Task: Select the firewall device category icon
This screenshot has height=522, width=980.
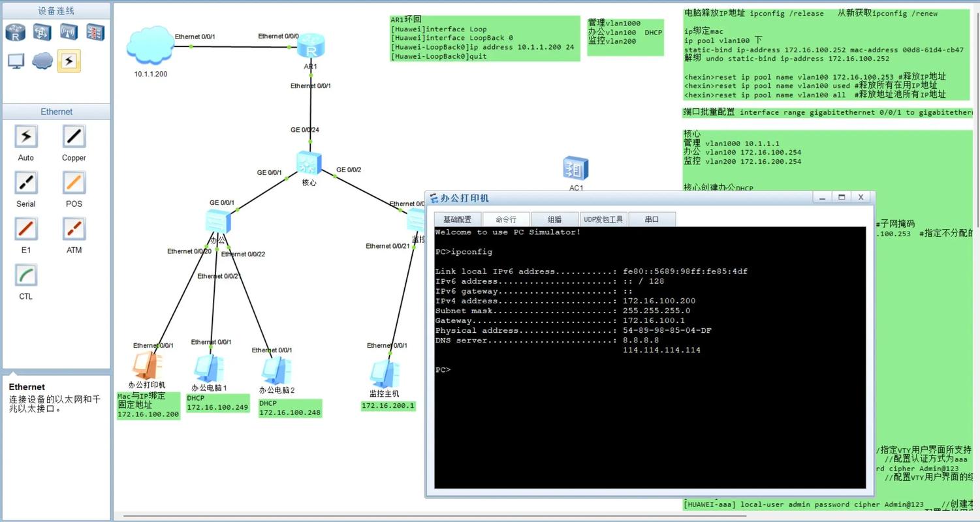Action: coord(95,31)
